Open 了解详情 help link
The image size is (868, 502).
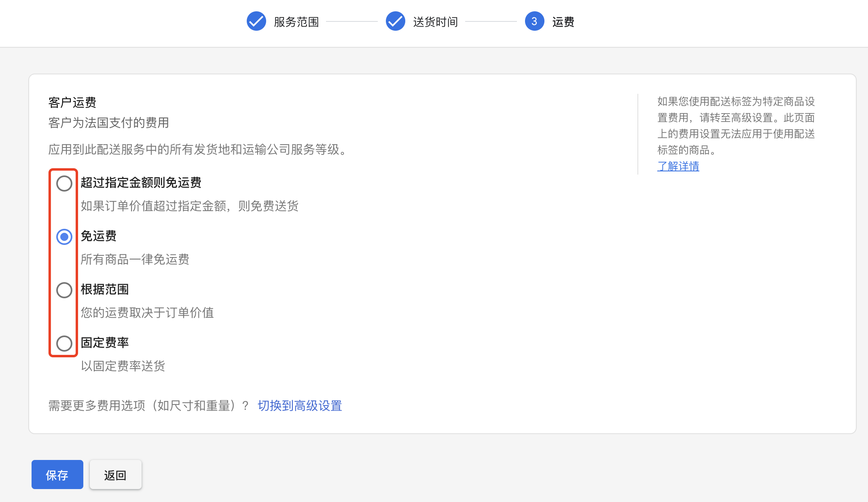678,167
